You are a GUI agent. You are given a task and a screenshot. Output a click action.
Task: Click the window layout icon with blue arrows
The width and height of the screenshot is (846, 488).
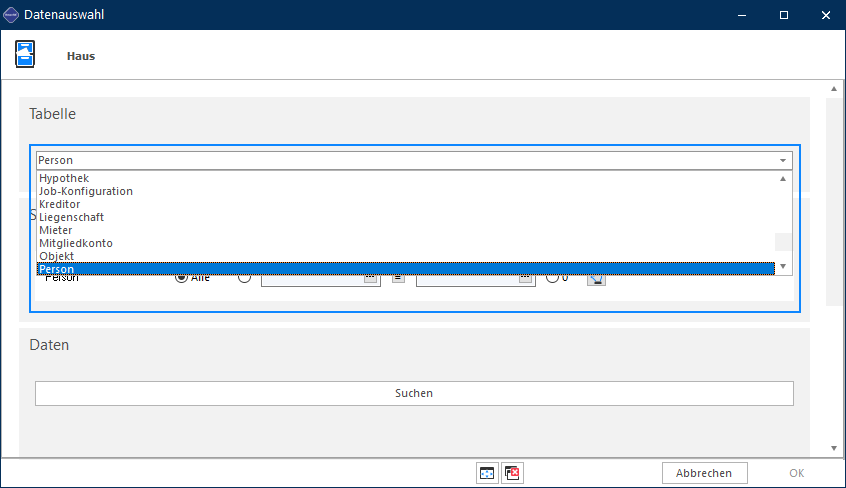point(487,473)
